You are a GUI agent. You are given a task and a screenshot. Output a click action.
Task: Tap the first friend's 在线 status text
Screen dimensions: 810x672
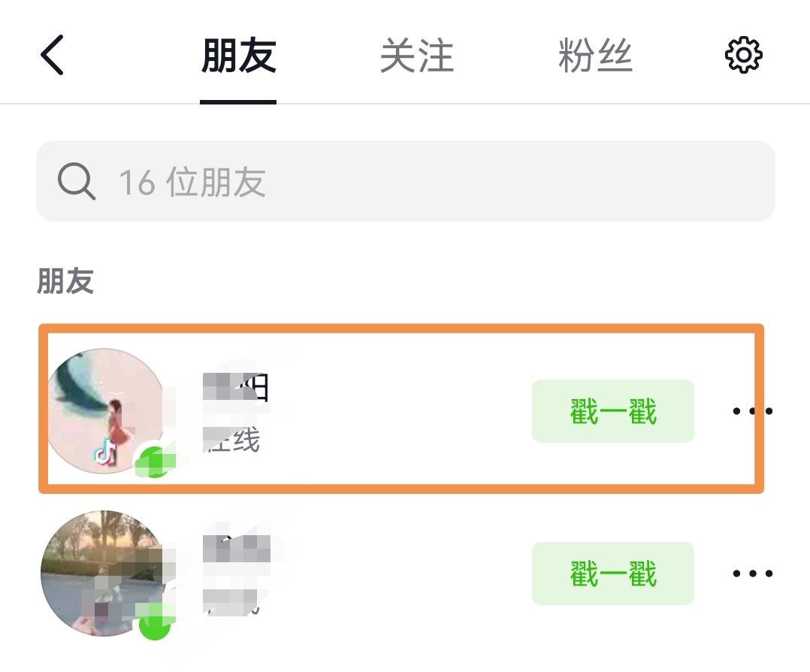[x=231, y=440]
